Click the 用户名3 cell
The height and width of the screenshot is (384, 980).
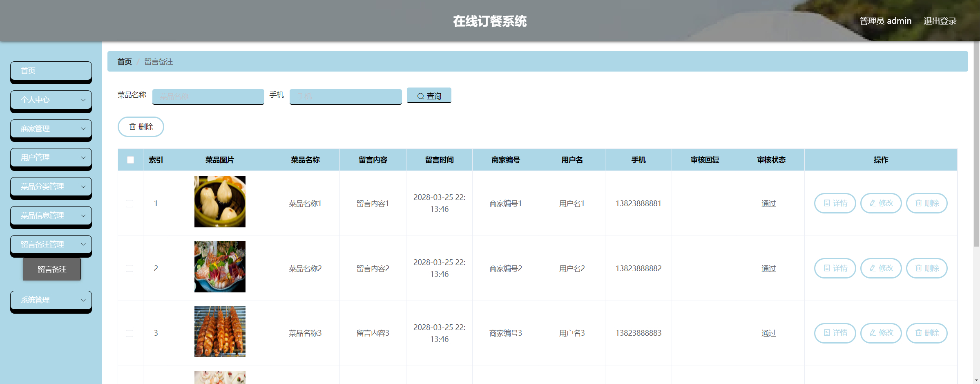click(x=572, y=333)
